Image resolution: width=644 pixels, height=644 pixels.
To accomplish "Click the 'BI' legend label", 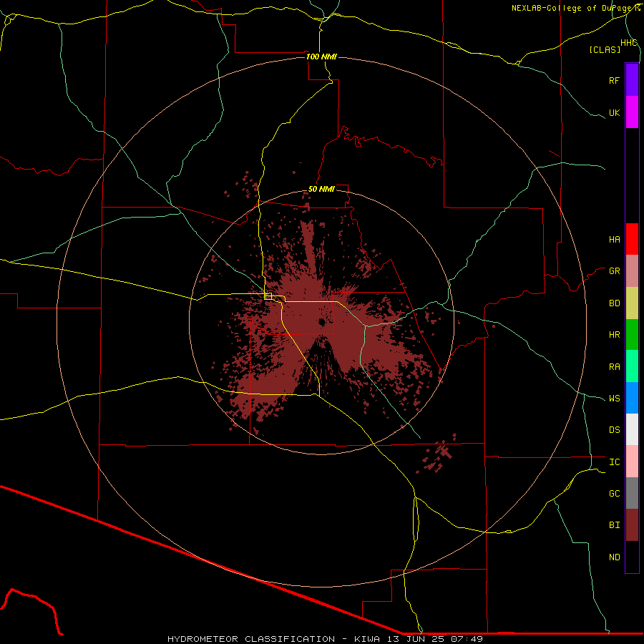I will click(x=614, y=525).
